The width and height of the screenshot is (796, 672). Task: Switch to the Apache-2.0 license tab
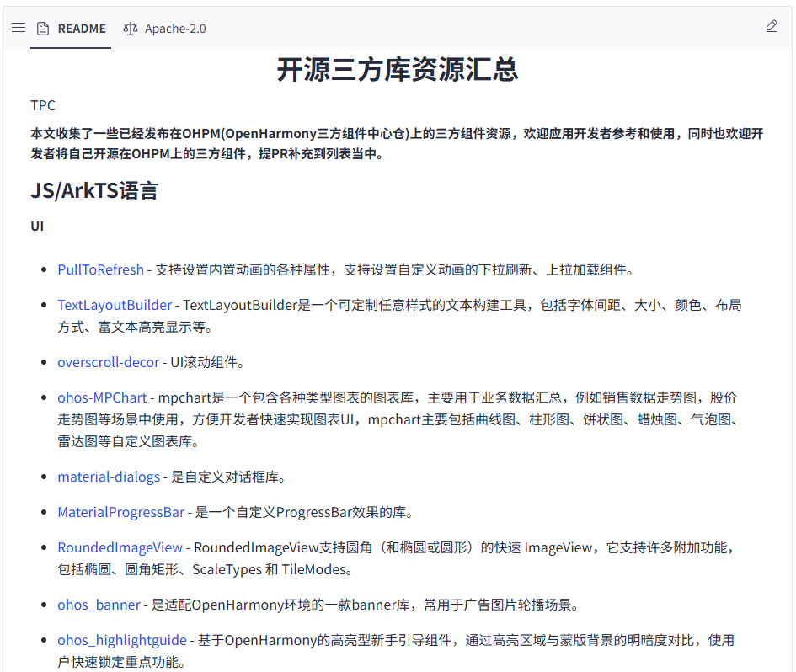pos(165,29)
